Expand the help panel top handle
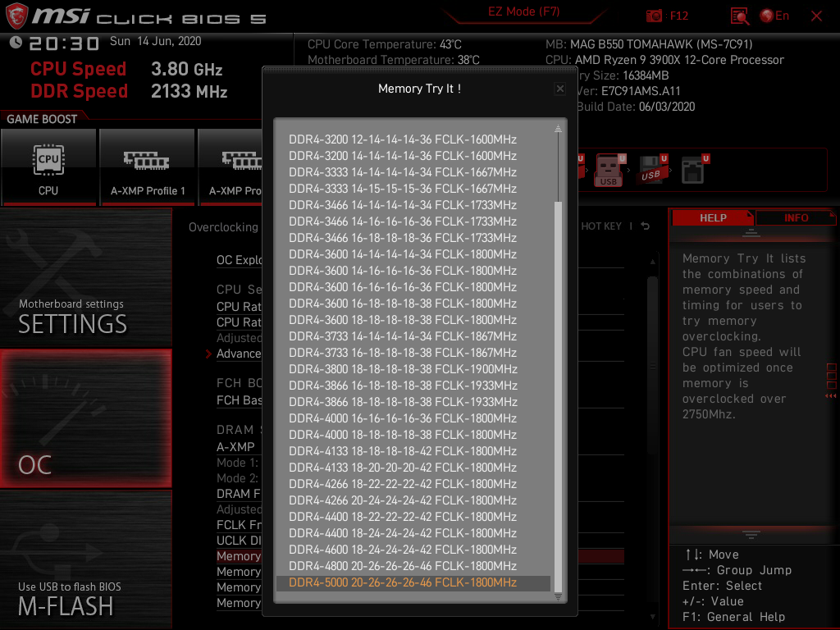The image size is (840, 630). (751, 232)
